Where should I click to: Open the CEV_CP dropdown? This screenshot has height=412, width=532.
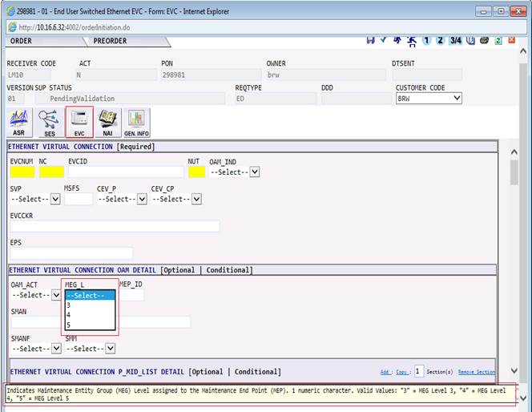(x=176, y=199)
